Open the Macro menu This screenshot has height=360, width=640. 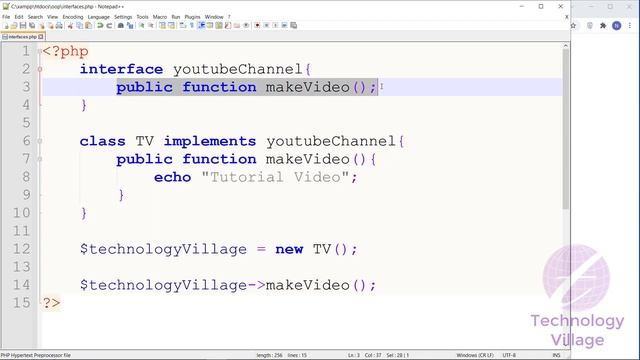point(160,17)
